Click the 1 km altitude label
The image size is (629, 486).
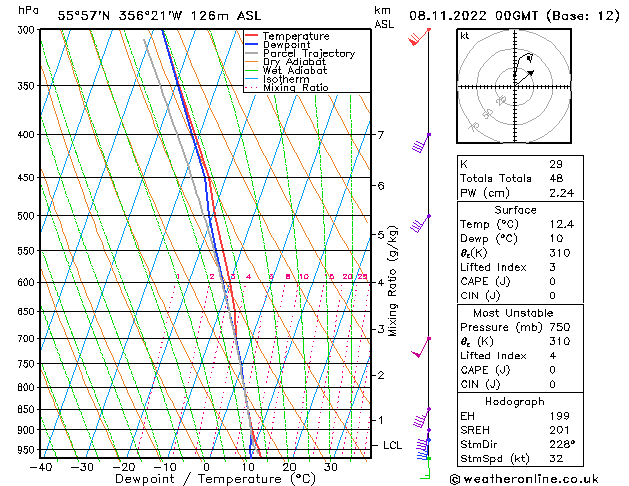(381, 420)
